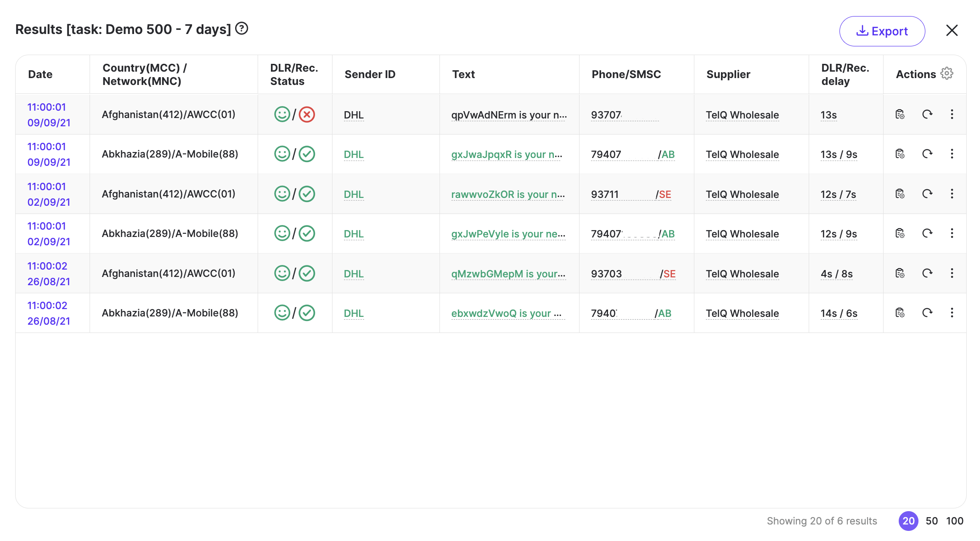Click details icon for first Afghanistan 09/09/21 row
The image size is (980, 541).
900,114
